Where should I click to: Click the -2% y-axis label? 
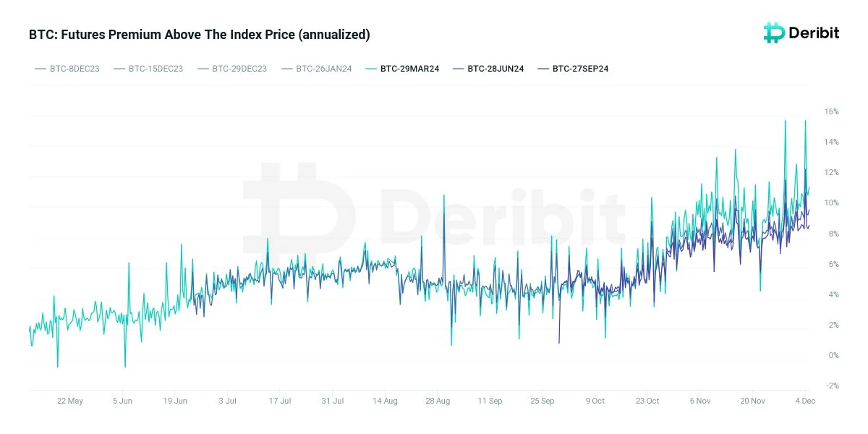coord(830,386)
